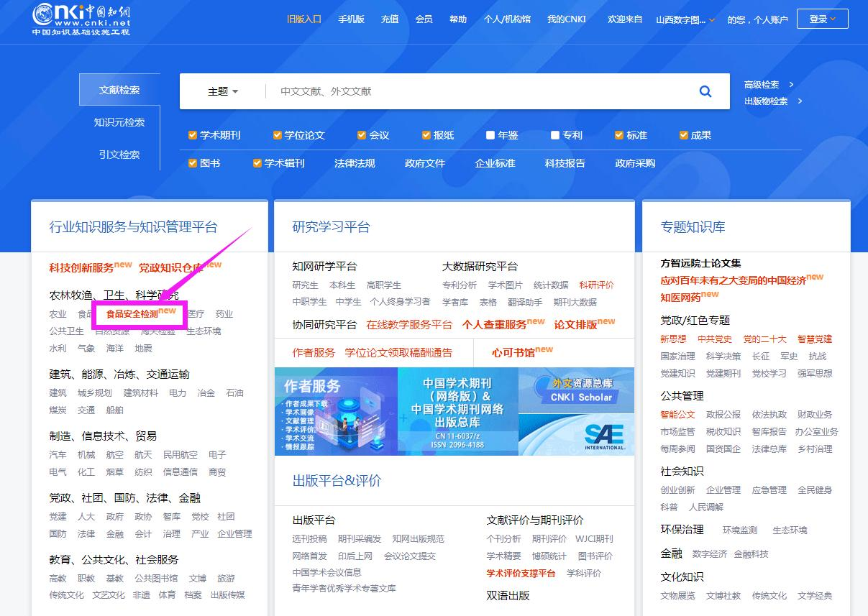Open the 智能公文 link
The image size is (868, 616).
point(677,414)
